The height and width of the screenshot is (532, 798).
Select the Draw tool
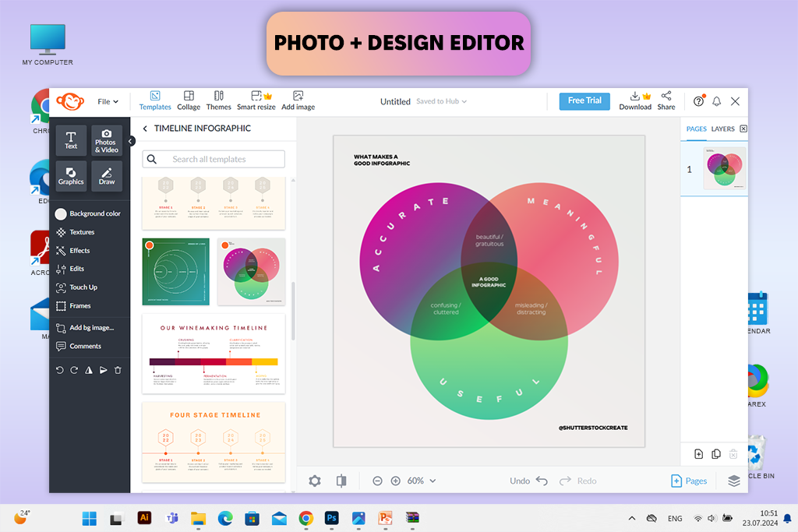[106, 176]
